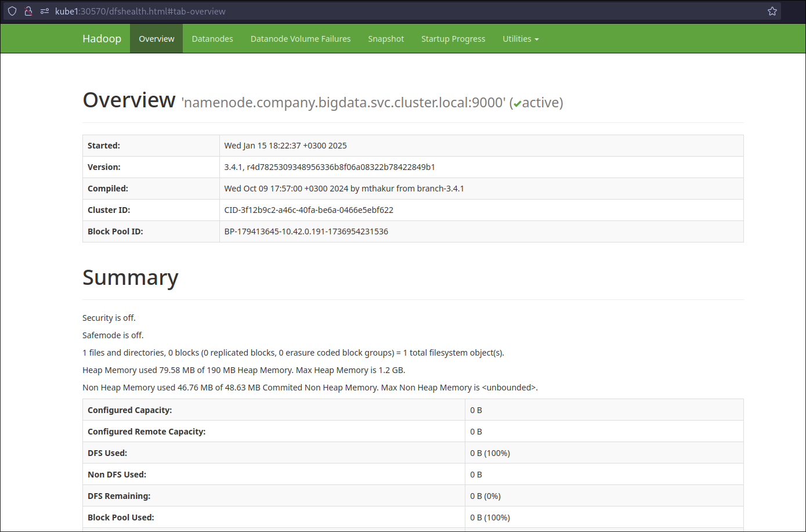806x532 pixels.
Task: Click the DFS Used value 0 B (100%)
Action: 490,453
